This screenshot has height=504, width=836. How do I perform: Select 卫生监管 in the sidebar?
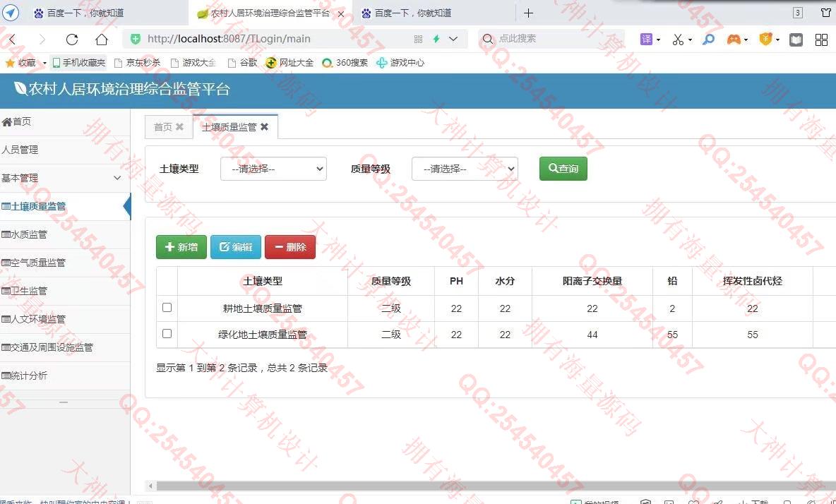65,291
